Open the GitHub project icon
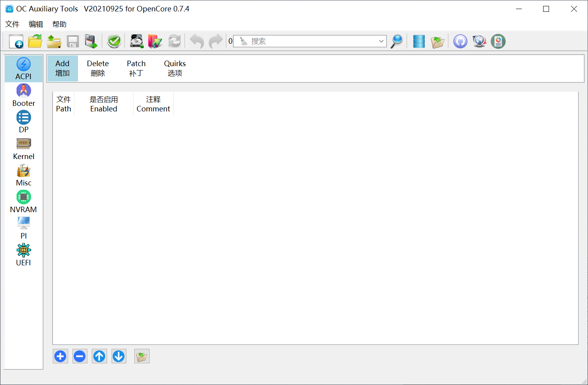 point(460,41)
